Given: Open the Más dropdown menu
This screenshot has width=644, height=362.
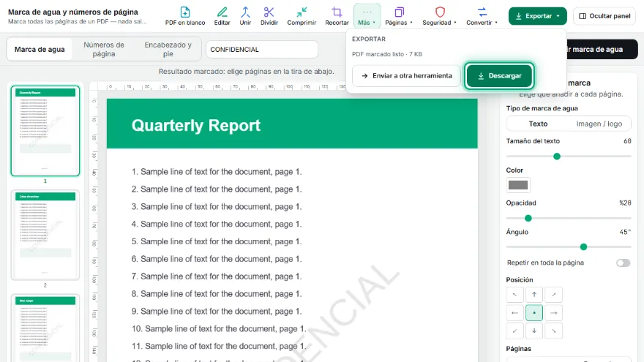Looking at the screenshot, I should [x=367, y=16].
